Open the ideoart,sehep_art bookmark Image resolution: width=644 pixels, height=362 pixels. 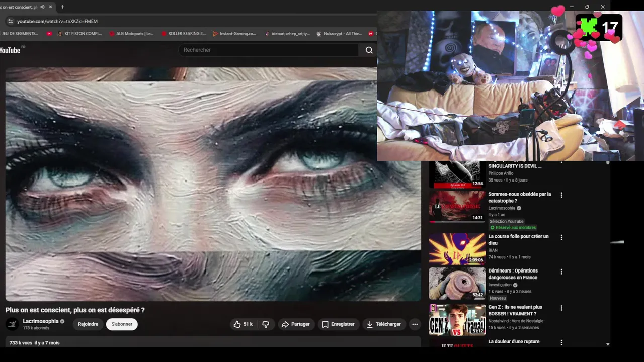click(287, 34)
